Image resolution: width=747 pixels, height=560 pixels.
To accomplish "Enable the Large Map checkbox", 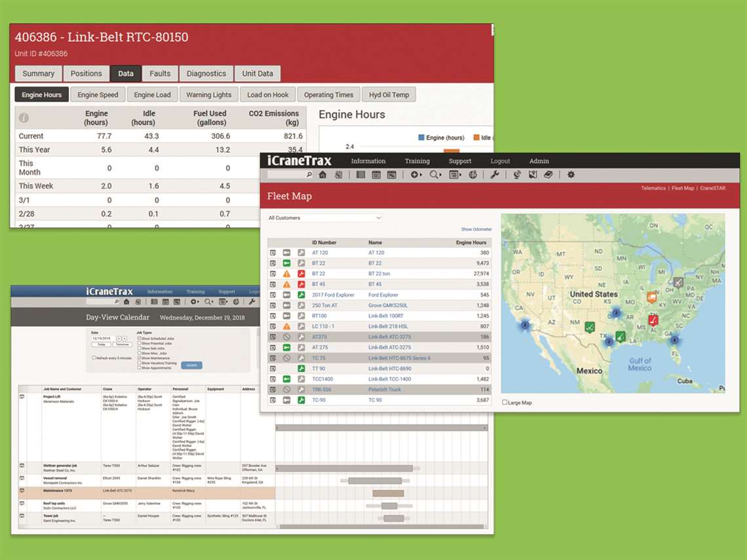I will pyautogui.click(x=504, y=402).
